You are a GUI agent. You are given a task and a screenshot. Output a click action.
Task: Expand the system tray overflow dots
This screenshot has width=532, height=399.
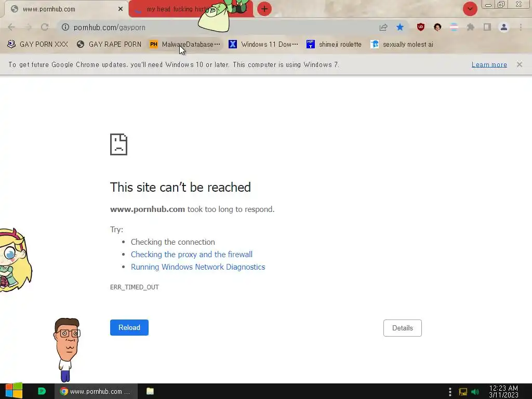[x=450, y=392]
